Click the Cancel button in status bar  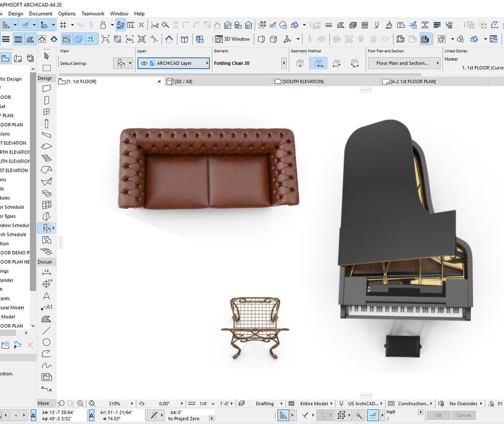pyautogui.click(x=464, y=415)
